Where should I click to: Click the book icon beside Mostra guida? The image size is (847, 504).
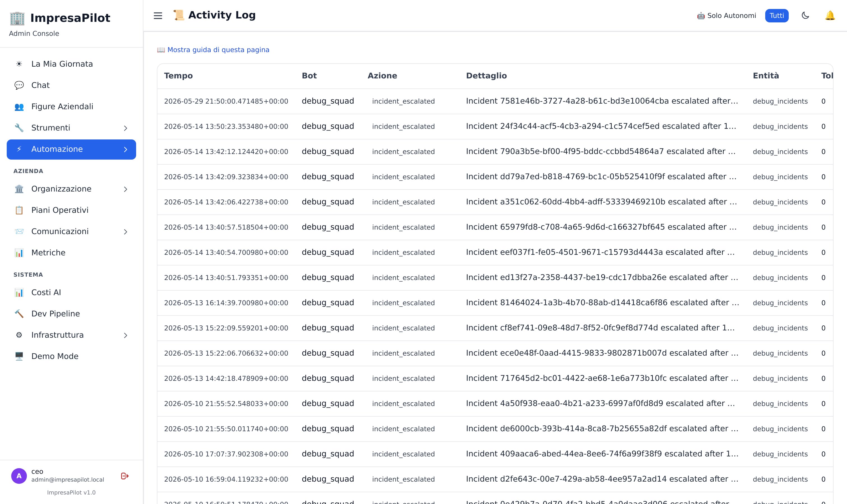pos(161,50)
